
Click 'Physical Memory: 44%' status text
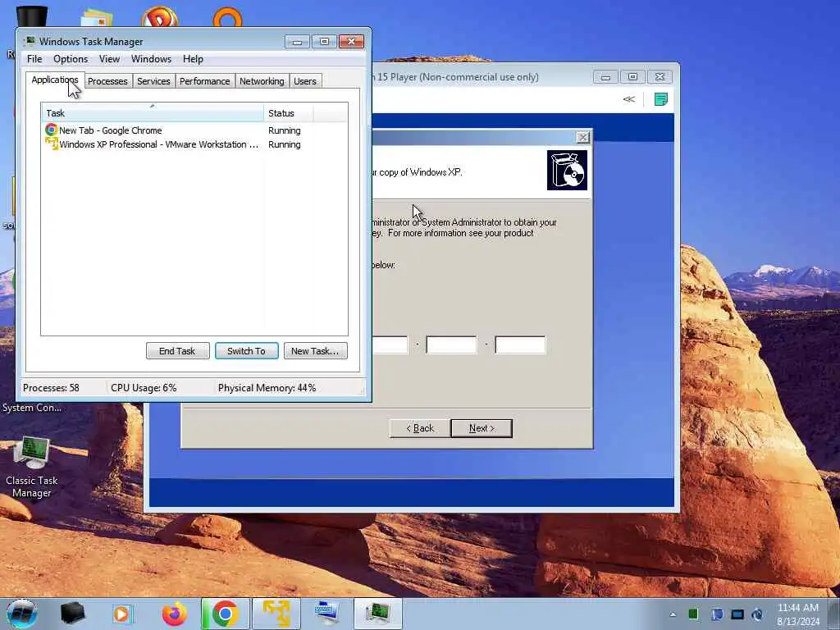pyautogui.click(x=267, y=388)
